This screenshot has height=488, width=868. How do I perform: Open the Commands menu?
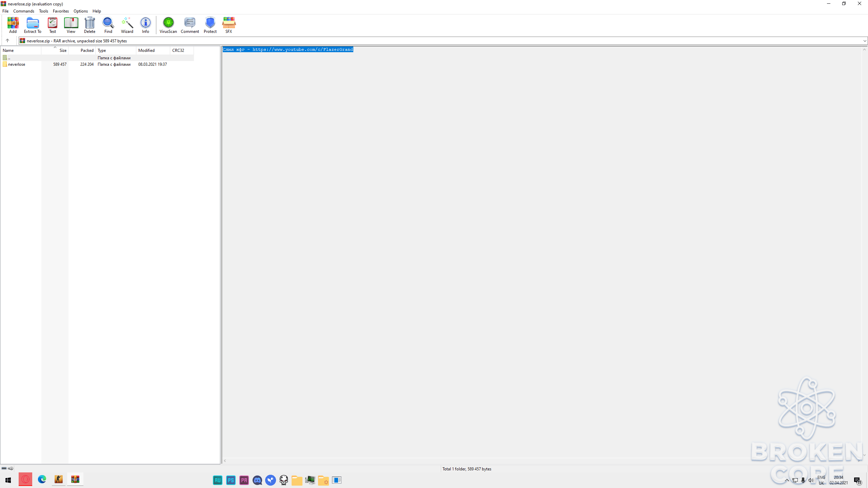tap(24, 11)
